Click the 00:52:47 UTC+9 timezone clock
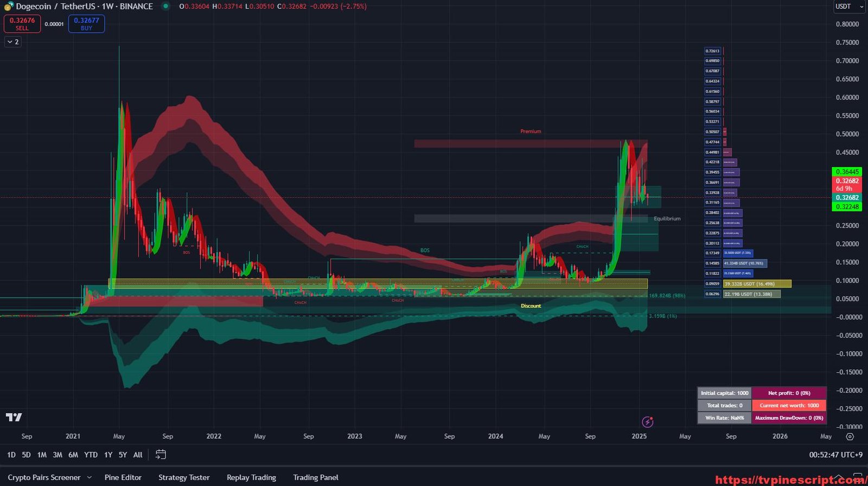The width and height of the screenshot is (868, 486). click(835, 455)
